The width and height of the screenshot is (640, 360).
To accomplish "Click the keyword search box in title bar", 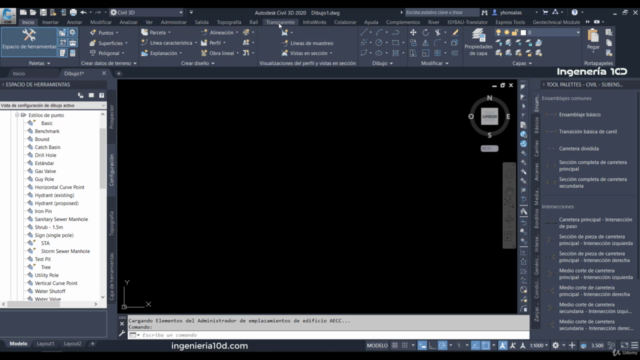I will click(x=442, y=13).
